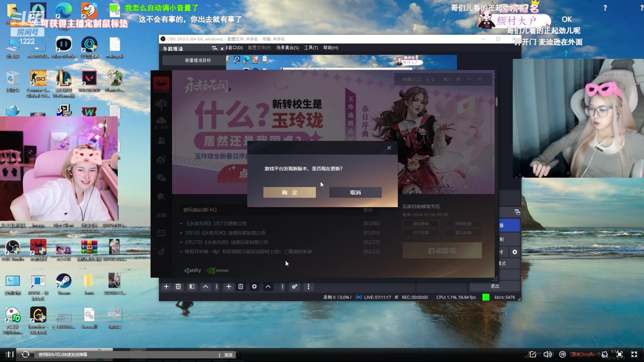Click the 网络检测 button

pos(463,224)
